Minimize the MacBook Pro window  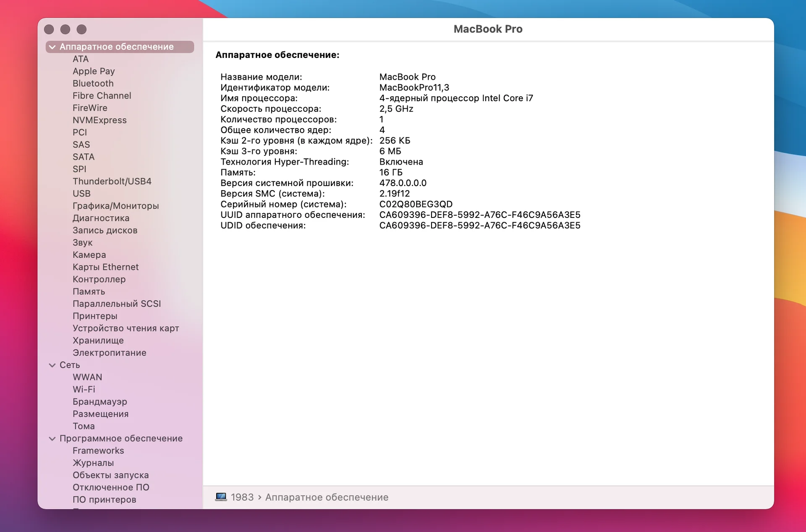65,29
